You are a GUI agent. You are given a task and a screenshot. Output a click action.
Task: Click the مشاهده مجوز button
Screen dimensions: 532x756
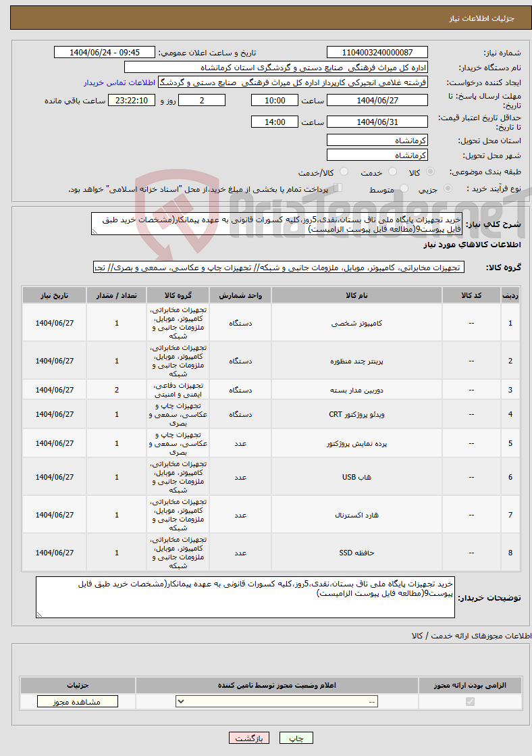coord(78,701)
